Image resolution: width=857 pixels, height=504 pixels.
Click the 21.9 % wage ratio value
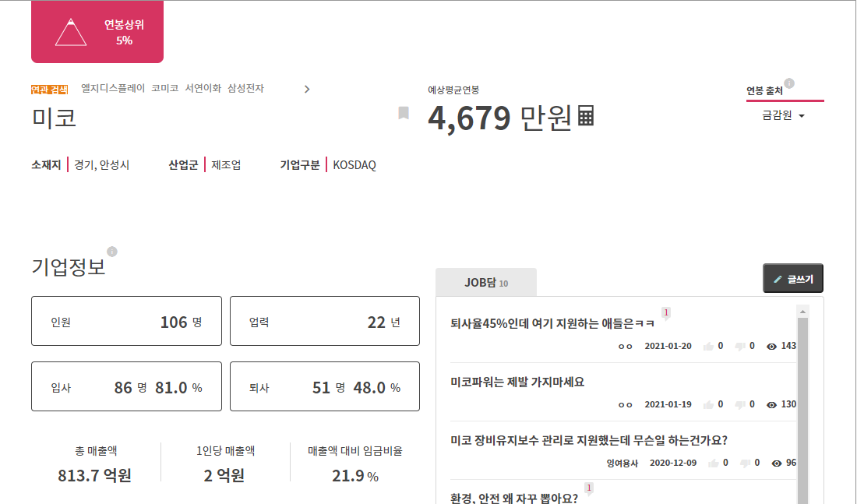click(354, 476)
